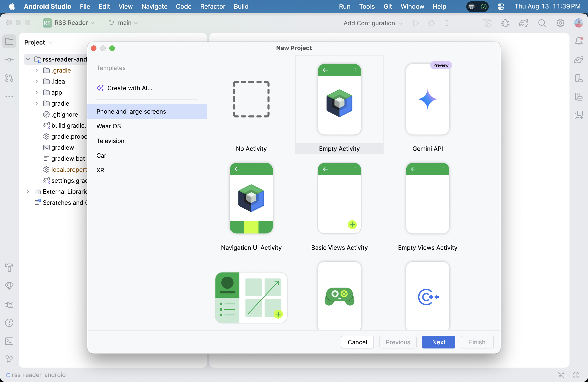Open the Project view selector dropdown
Viewport: 588px width, 382px height.
38,42
